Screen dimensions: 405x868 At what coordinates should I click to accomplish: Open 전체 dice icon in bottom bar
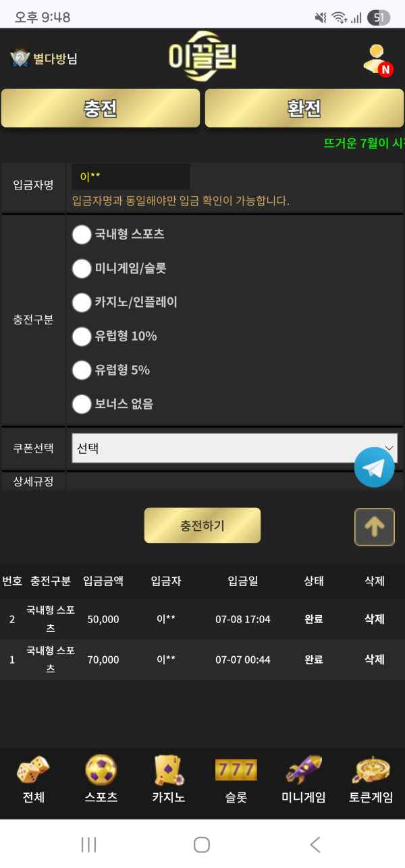tap(33, 771)
